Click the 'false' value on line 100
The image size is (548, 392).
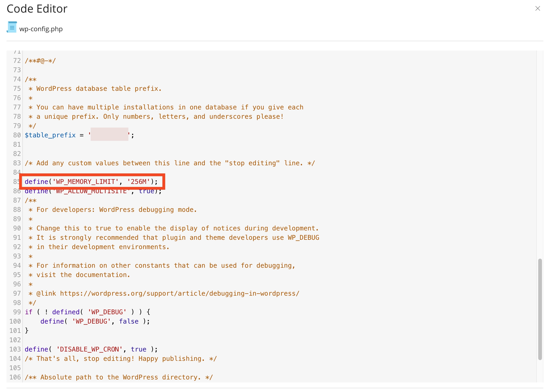pos(129,321)
